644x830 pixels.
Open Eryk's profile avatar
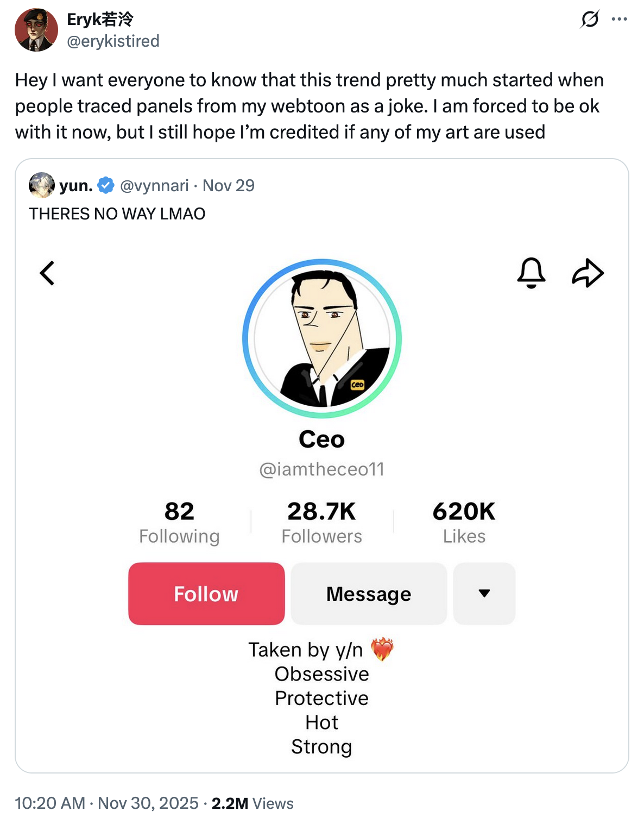pyautogui.click(x=36, y=30)
